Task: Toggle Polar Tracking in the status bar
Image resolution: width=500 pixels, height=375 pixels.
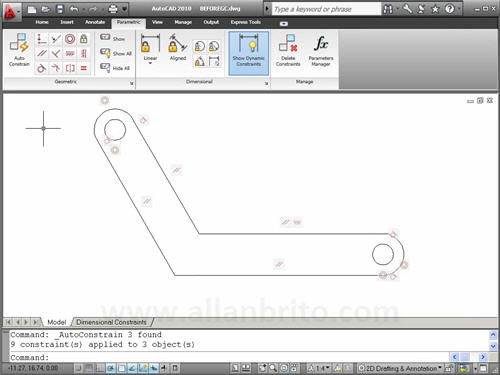Action: point(110,368)
